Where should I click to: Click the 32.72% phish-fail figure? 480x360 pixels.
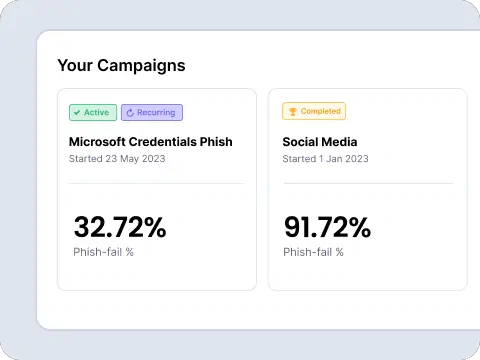click(120, 227)
